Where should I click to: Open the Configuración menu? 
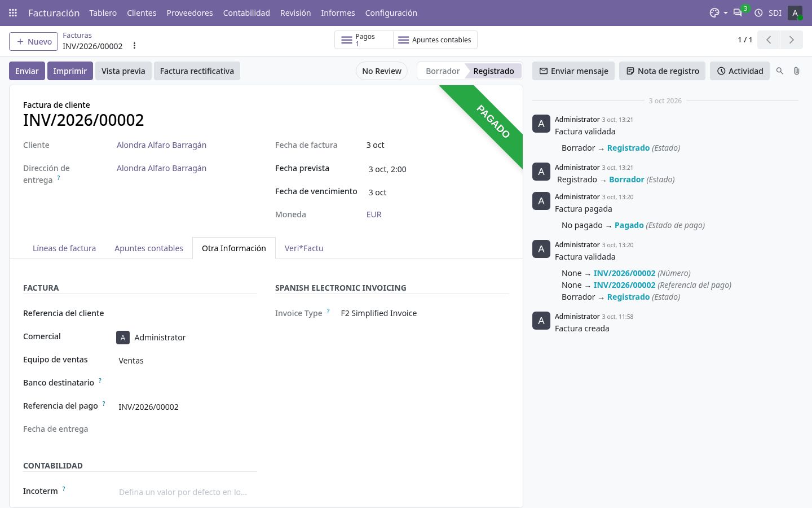point(391,12)
